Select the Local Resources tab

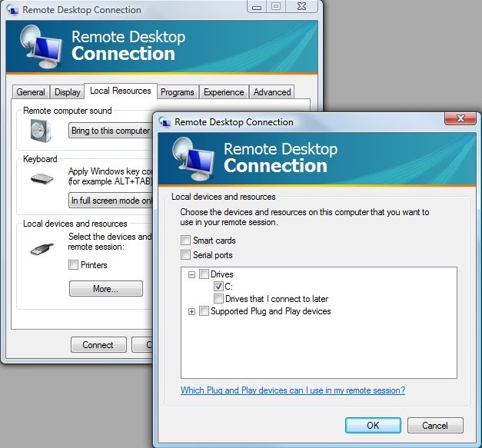[121, 91]
